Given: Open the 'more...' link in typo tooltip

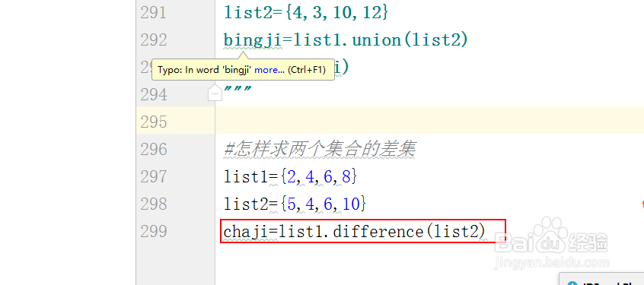Looking at the screenshot, I should click(269, 70).
